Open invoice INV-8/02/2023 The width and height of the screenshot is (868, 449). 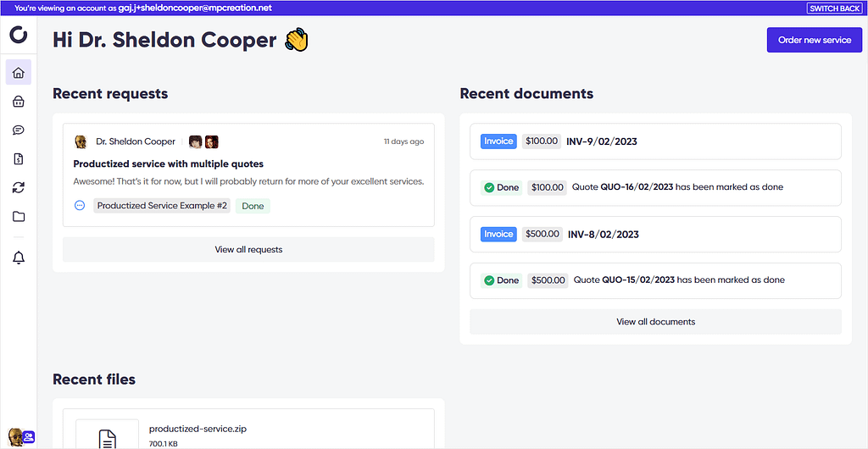click(x=655, y=234)
